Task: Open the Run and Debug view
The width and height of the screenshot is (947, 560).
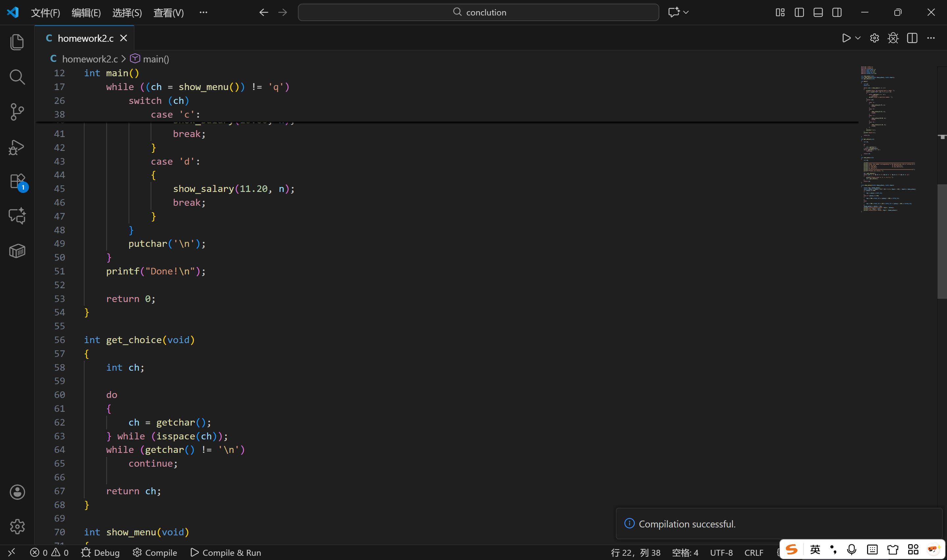Action: click(x=17, y=147)
